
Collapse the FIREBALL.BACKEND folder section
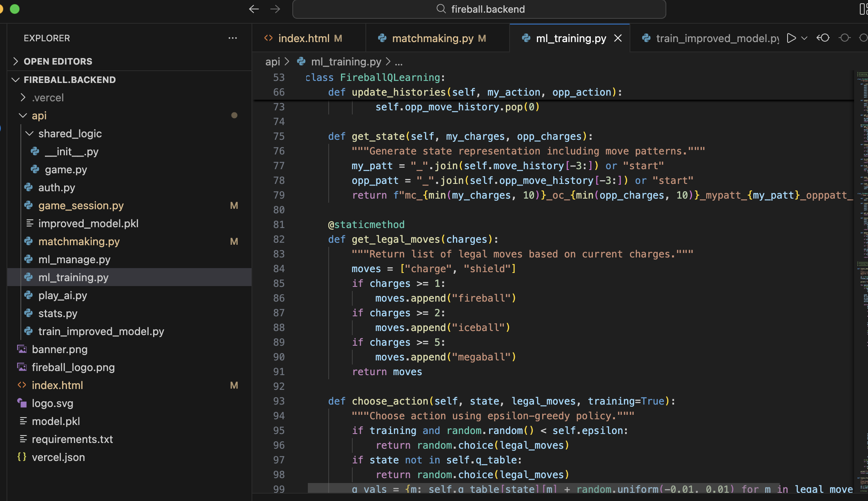coord(69,80)
